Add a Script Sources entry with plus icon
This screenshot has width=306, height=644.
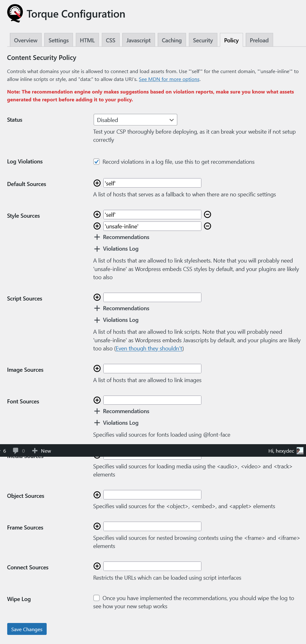(97, 297)
